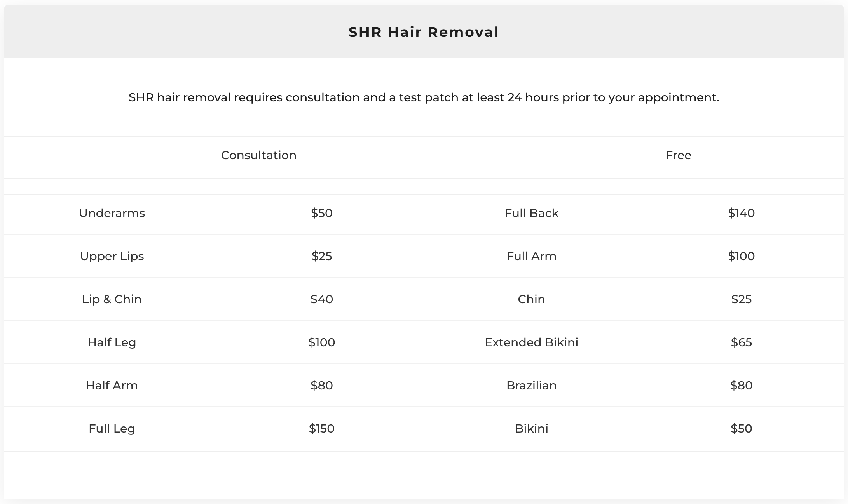Viewport: 848px width, 504px height.
Task: Collapse the SHR Hair Removal section header
Action: [x=424, y=32]
